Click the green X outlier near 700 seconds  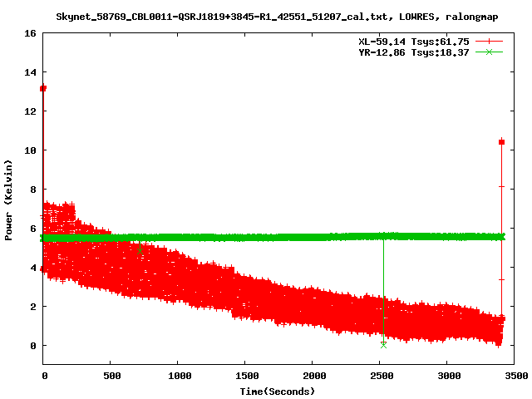[140, 251]
